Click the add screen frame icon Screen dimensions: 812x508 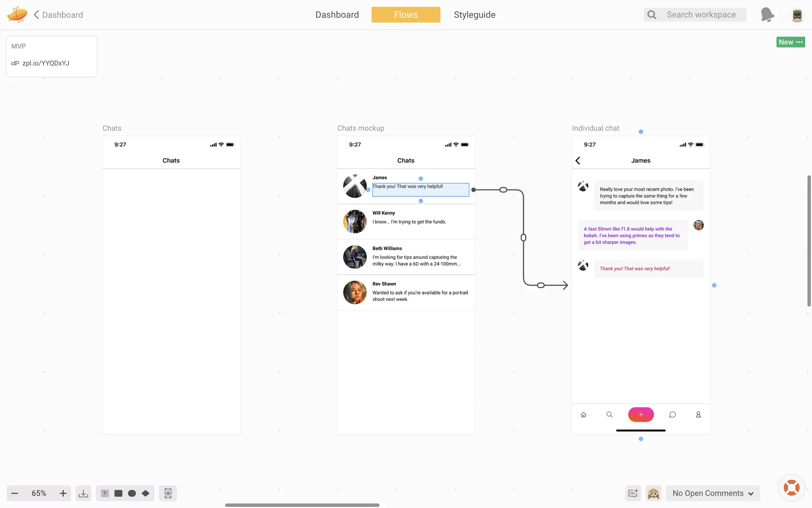pyautogui.click(x=168, y=493)
